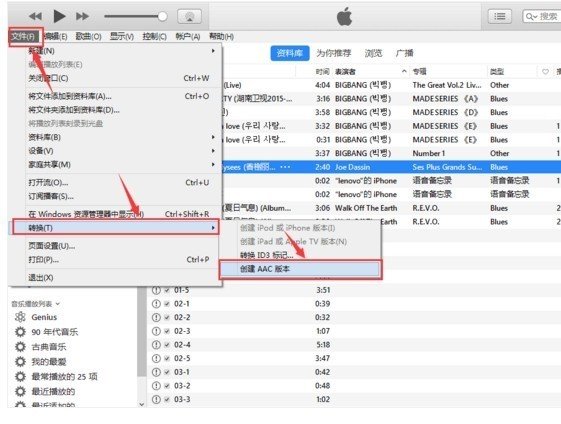Open the 帐户(A) menu
The height and width of the screenshot is (424, 561).
coord(187,36)
